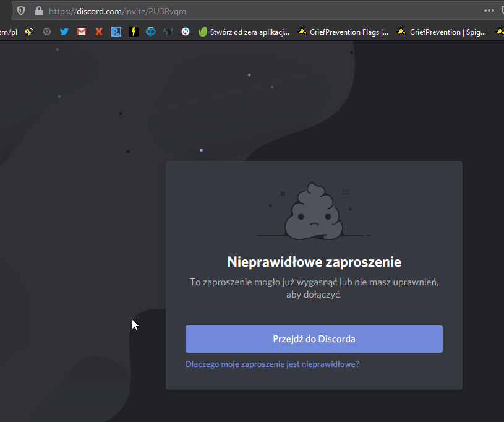Open the gray hexagon bookmark icon
This screenshot has width=504, height=422.
[46, 32]
